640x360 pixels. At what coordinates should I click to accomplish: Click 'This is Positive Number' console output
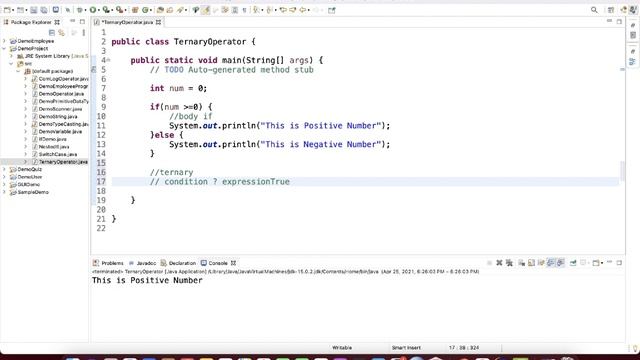(147, 280)
